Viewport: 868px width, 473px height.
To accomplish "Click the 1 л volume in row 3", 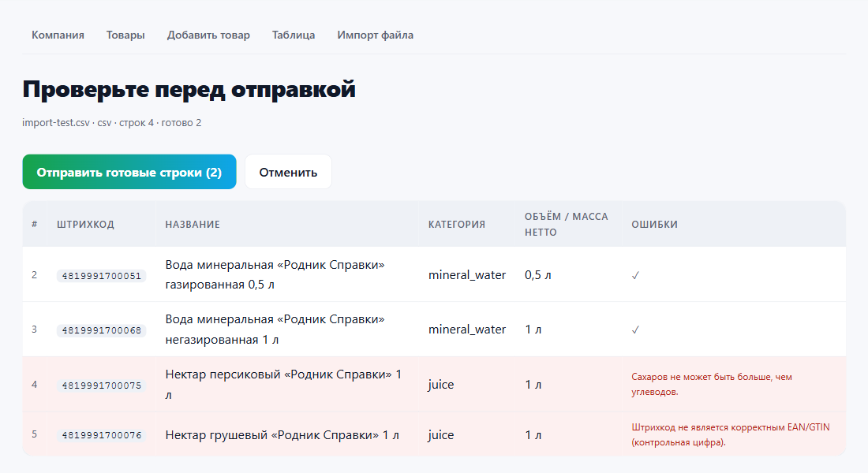I will (533, 330).
